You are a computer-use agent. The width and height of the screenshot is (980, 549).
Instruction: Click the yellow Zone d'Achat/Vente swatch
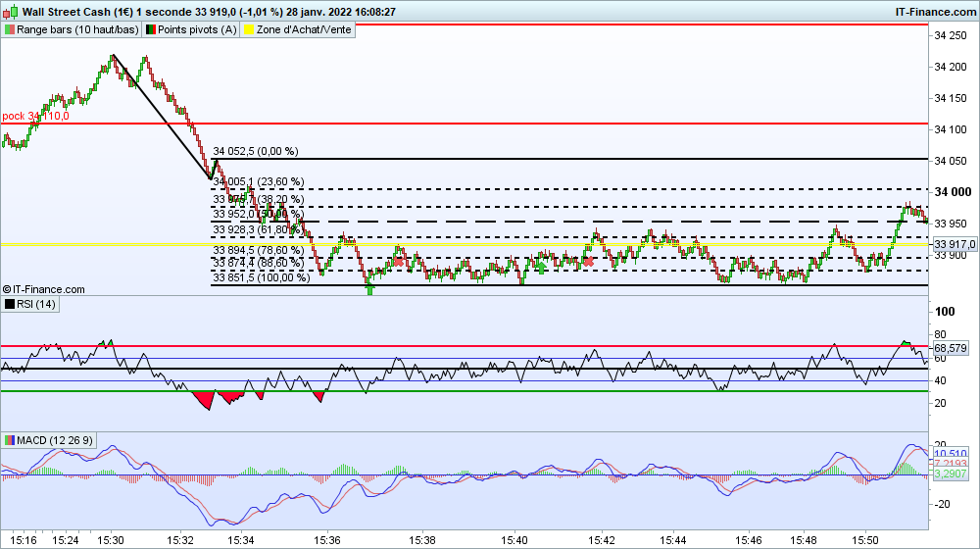[248, 29]
